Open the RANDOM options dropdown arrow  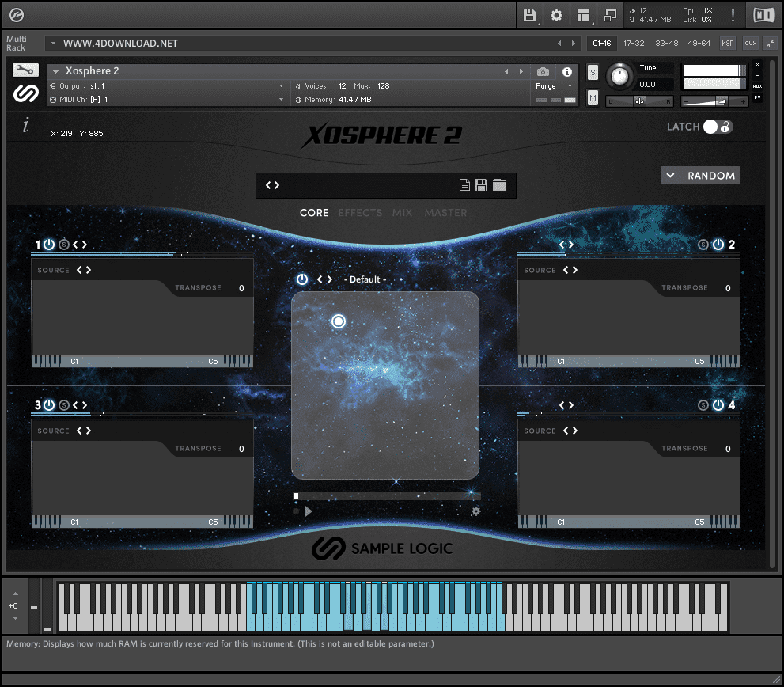pos(670,176)
